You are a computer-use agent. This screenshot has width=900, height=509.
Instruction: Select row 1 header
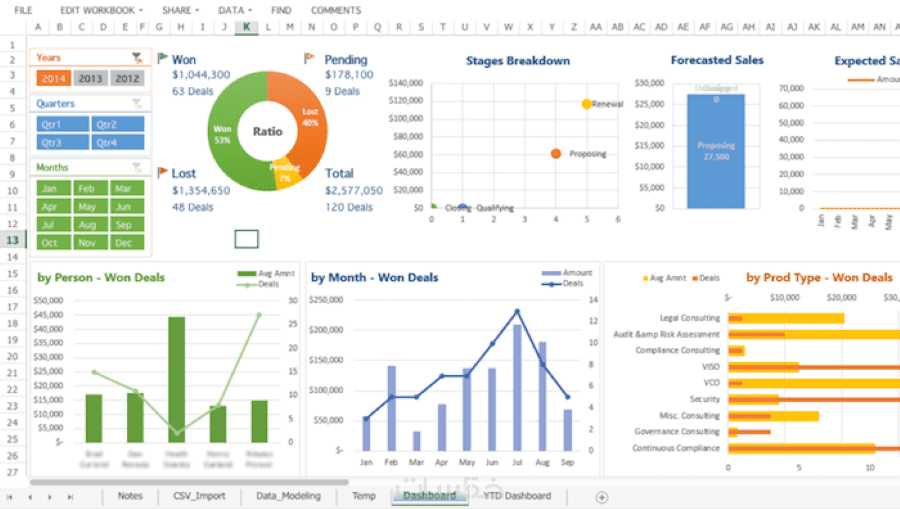point(12,45)
